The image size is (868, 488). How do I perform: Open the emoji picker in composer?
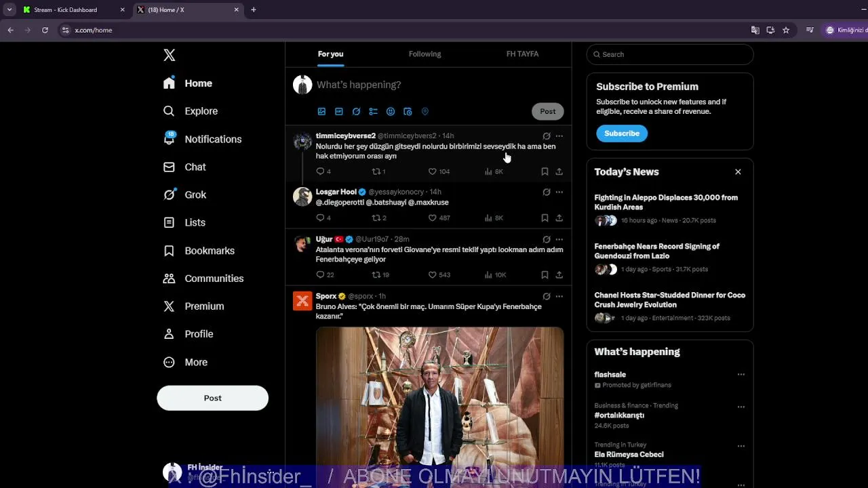[391, 111]
